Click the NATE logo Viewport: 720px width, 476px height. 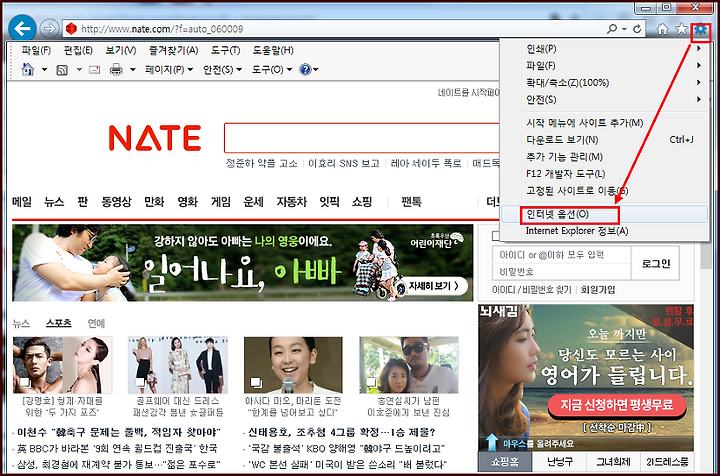pos(155,138)
